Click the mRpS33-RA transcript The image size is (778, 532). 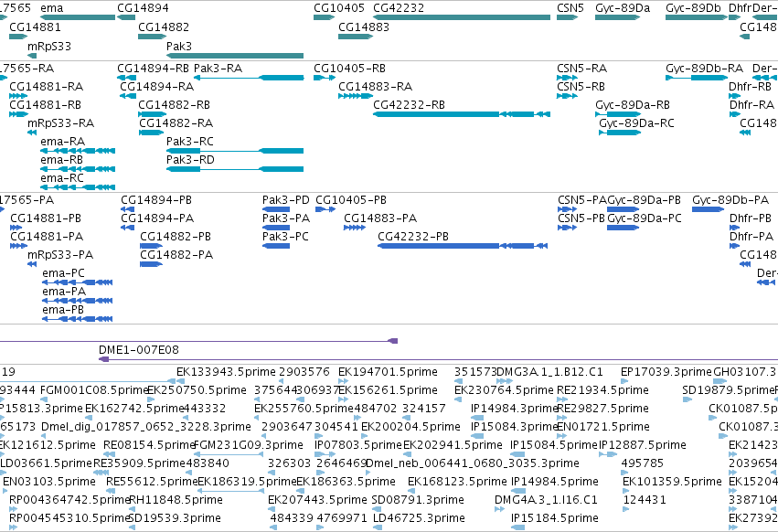point(32,133)
